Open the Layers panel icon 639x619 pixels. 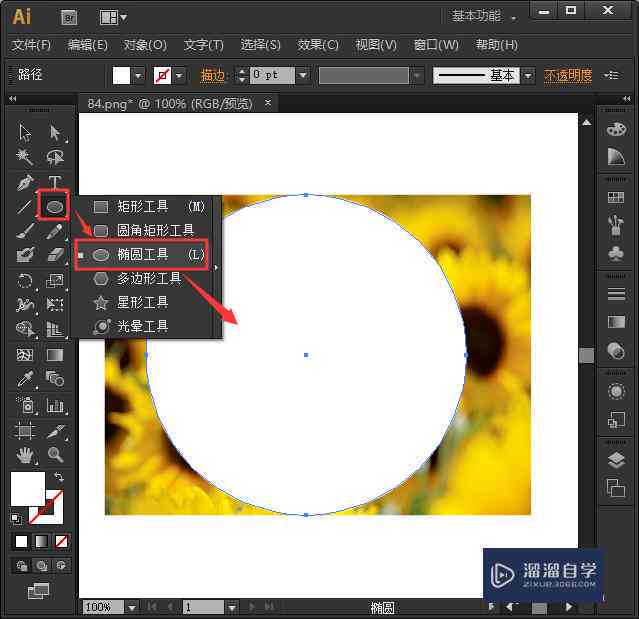point(616,460)
